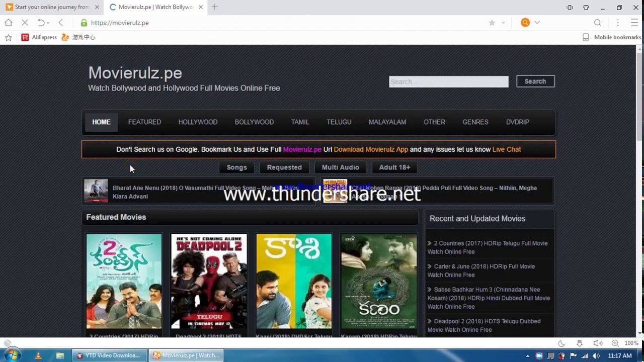Click the magnifier search icon in toolbar
Viewport: 644px width, 362px height.
(x=598, y=23)
